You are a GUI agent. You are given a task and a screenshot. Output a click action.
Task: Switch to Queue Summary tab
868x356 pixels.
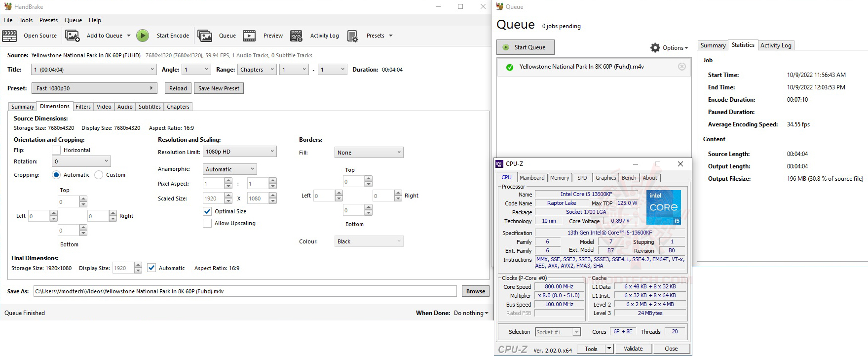(713, 45)
